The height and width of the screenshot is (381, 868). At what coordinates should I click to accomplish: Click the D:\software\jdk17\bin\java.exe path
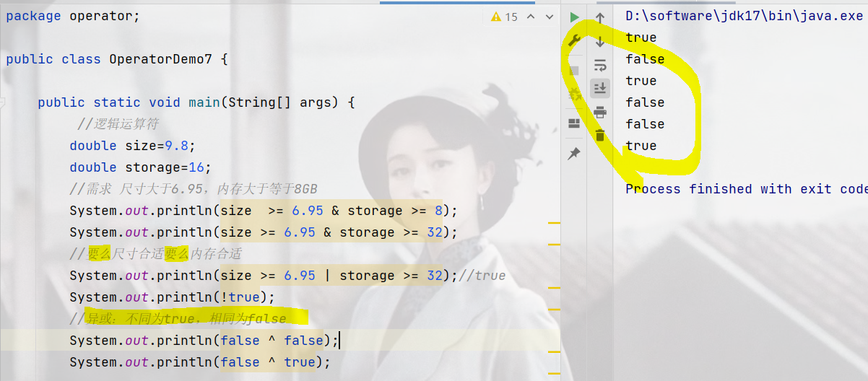(x=744, y=15)
